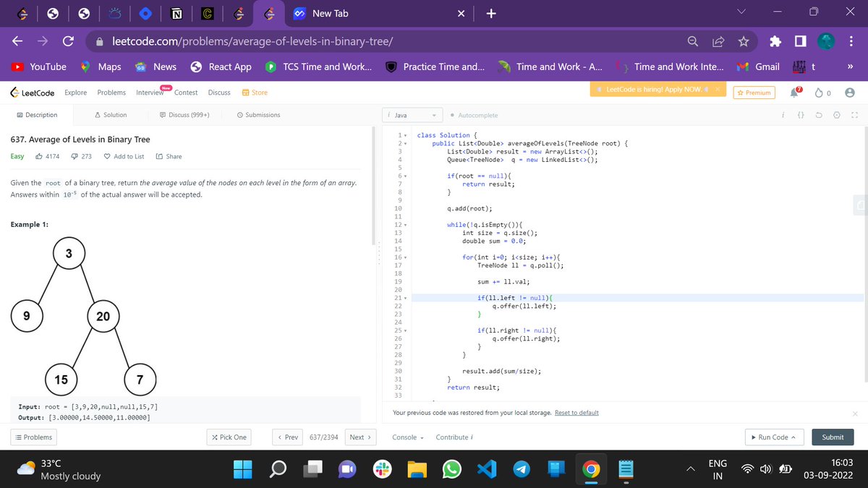
Task: Click the browser address bar URL
Action: click(x=252, y=41)
